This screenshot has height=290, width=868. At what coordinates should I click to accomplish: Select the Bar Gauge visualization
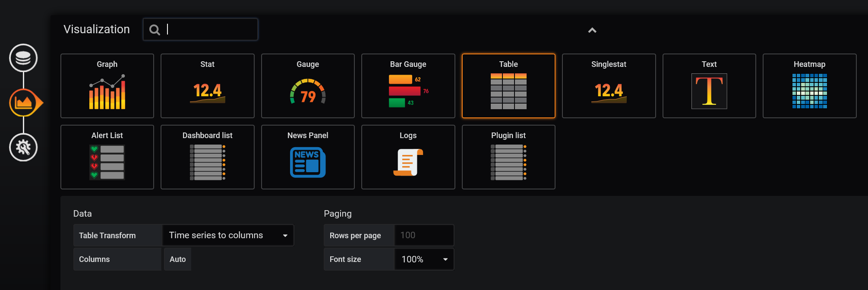click(408, 86)
